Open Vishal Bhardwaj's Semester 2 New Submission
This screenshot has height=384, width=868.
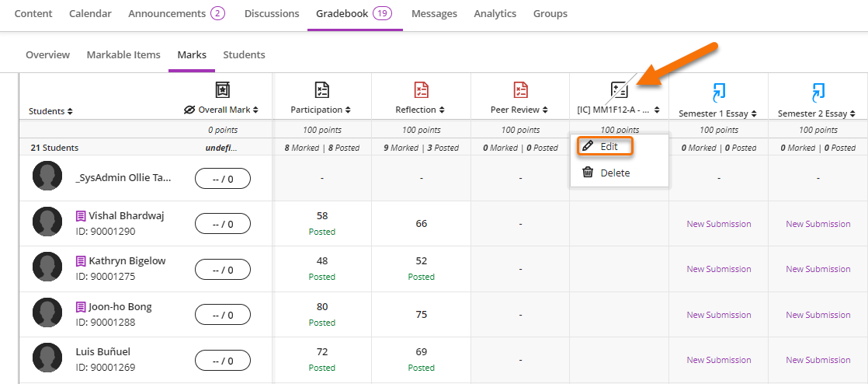tap(818, 224)
